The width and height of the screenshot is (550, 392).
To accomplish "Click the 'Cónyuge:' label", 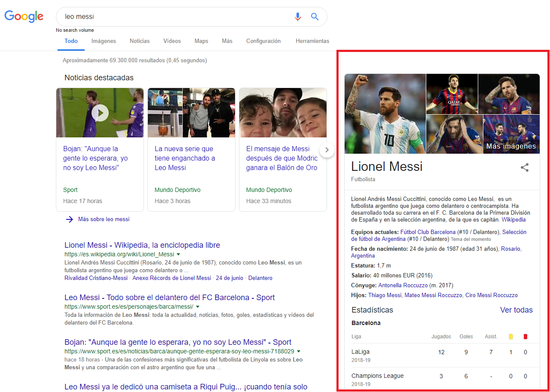I will point(364,285).
